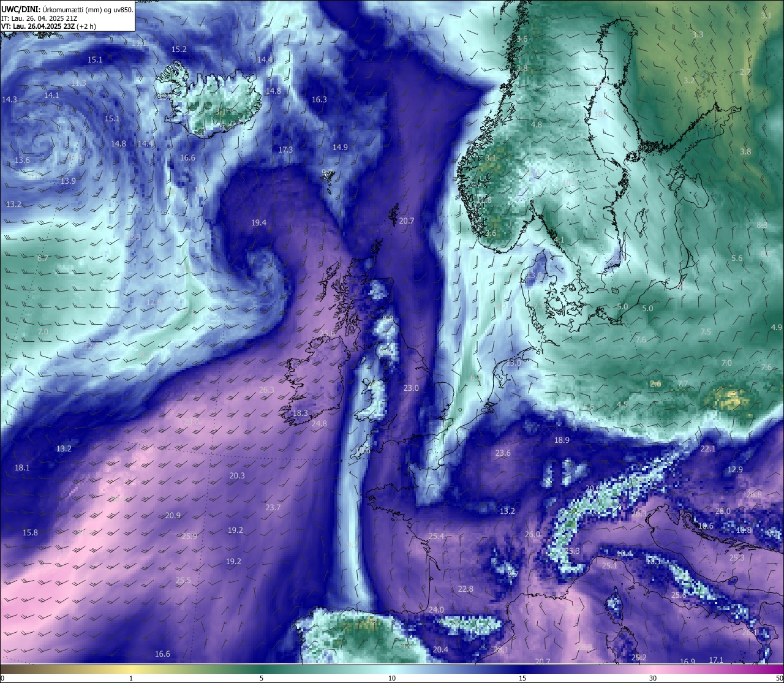
Task: Click the 25.9 value label
Action: [x=189, y=536]
